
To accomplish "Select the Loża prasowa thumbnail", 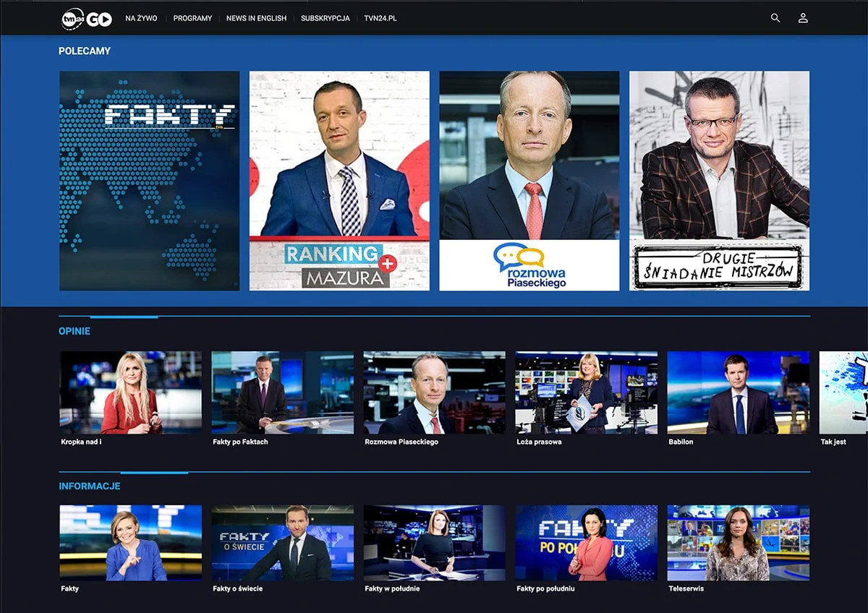I will click(587, 393).
